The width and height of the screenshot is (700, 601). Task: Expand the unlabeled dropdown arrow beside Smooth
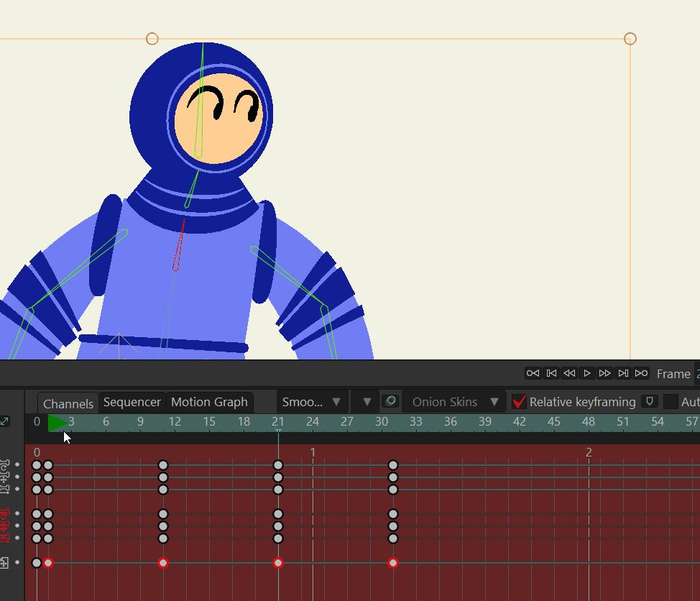tap(367, 402)
